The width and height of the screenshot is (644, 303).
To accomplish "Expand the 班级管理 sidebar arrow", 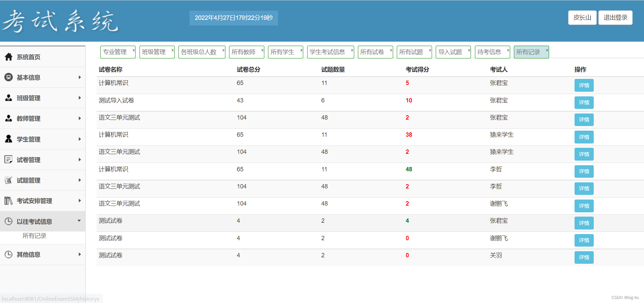I will (x=79, y=98).
